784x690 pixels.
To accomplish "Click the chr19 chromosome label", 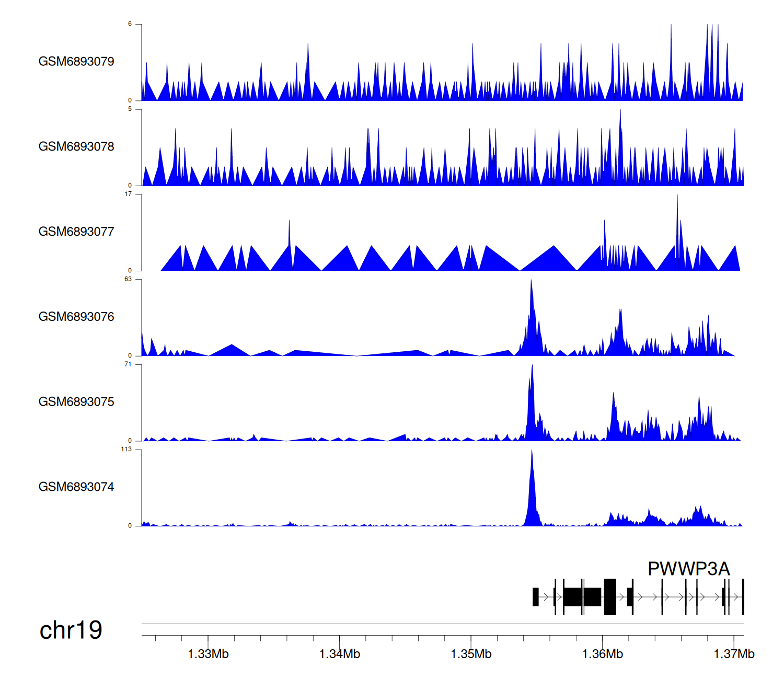I will (71, 630).
